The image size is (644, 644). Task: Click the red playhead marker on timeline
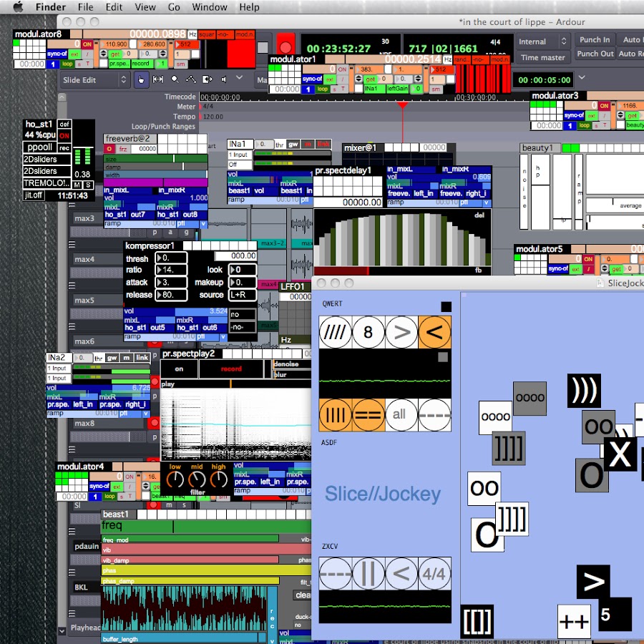click(402, 105)
